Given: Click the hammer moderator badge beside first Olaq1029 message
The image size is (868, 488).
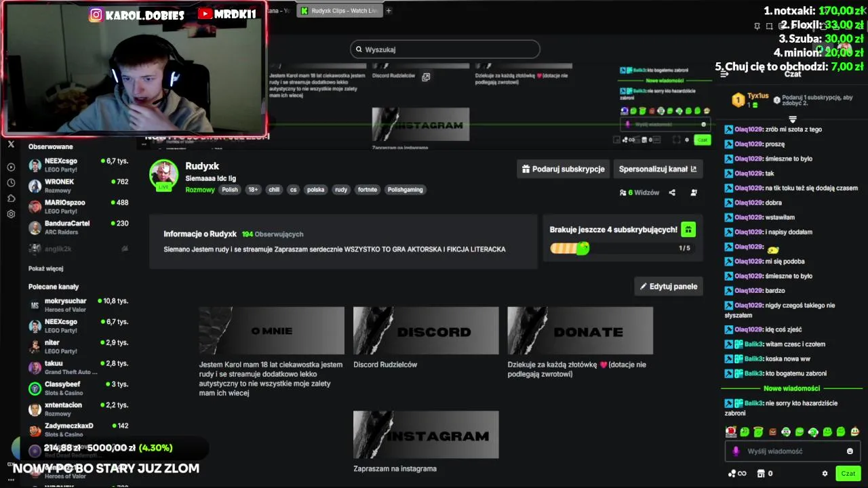Looking at the screenshot, I should [x=729, y=129].
